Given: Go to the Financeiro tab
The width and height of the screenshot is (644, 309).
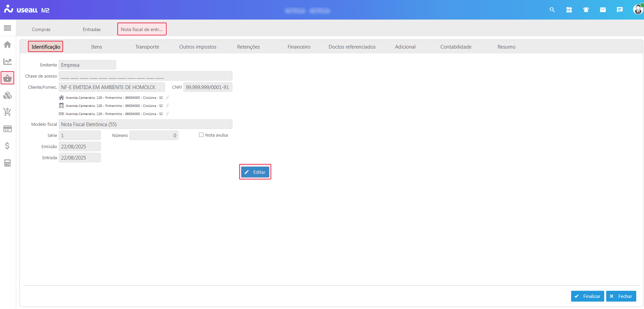Looking at the screenshot, I should click(x=299, y=47).
